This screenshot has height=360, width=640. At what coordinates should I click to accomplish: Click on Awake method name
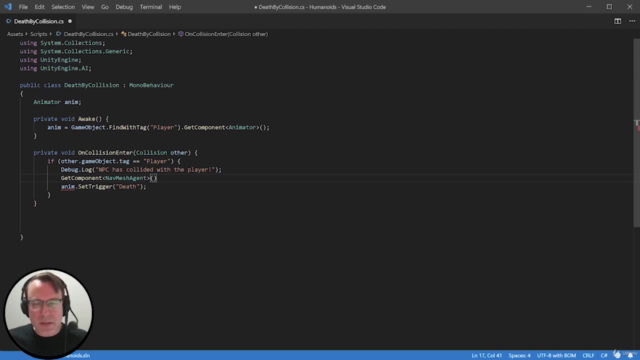tap(87, 119)
